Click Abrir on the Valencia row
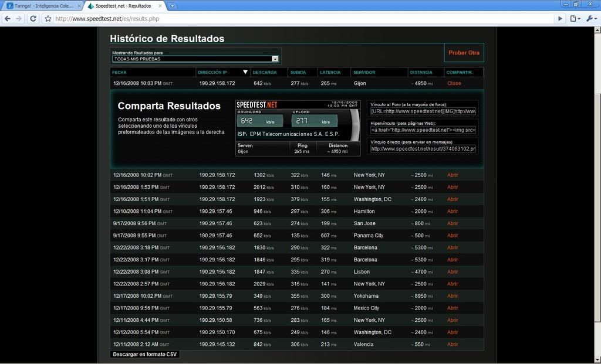601x364 pixels. click(453, 344)
